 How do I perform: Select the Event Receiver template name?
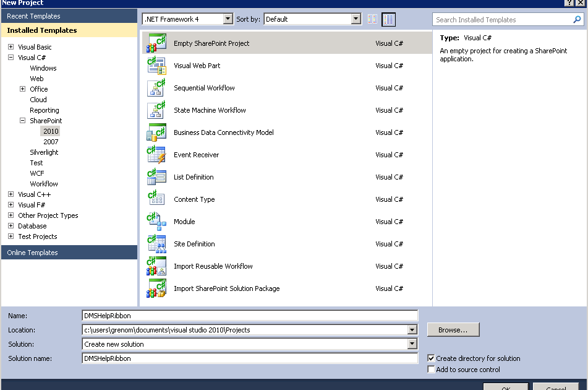coord(196,155)
